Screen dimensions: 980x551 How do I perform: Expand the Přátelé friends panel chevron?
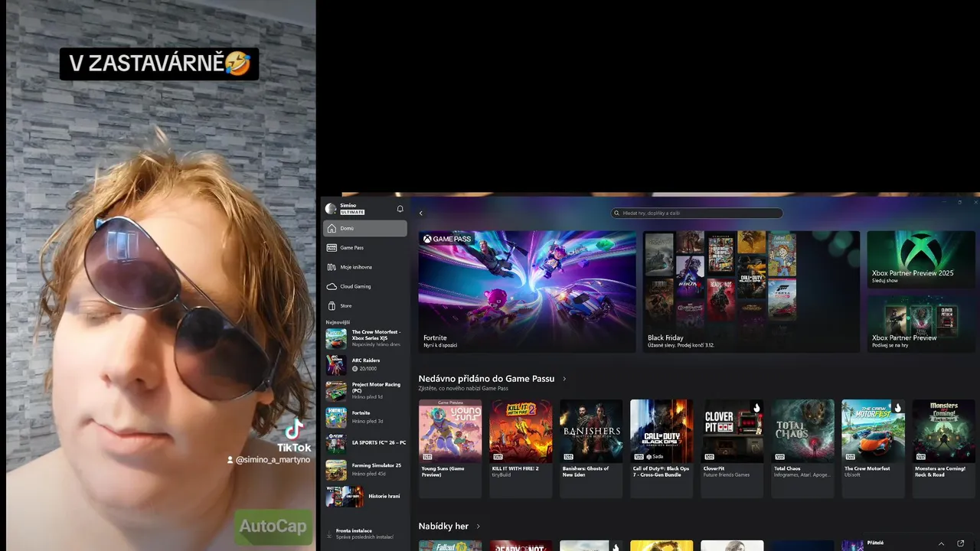[x=940, y=543]
